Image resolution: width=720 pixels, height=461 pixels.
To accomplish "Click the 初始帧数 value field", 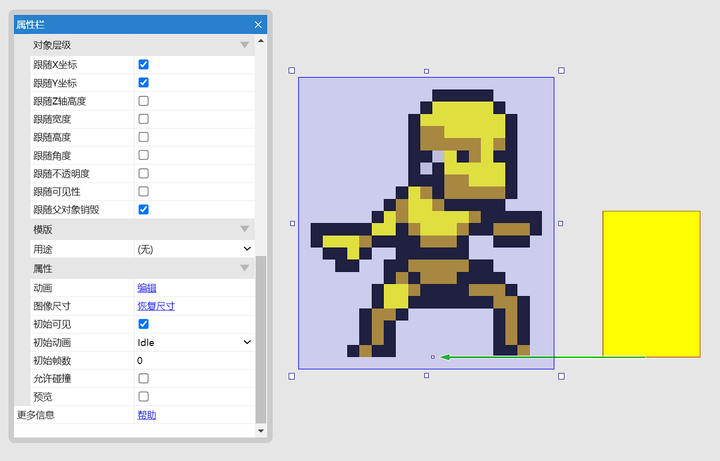I will click(195, 360).
